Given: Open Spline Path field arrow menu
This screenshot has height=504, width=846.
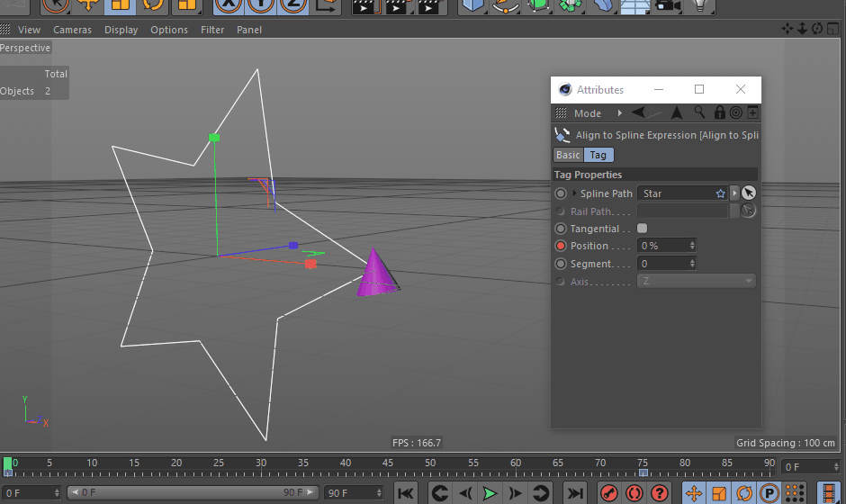Looking at the screenshot, I should (733, 193).
